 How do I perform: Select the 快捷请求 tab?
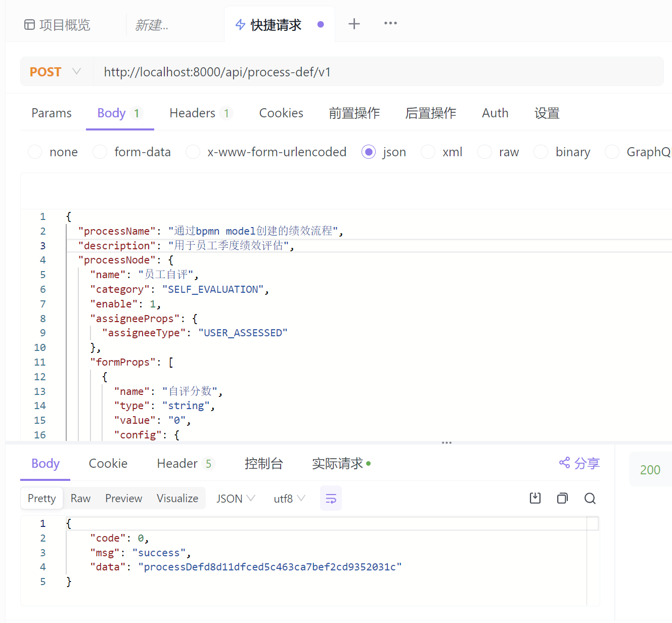tap(276, 25)
